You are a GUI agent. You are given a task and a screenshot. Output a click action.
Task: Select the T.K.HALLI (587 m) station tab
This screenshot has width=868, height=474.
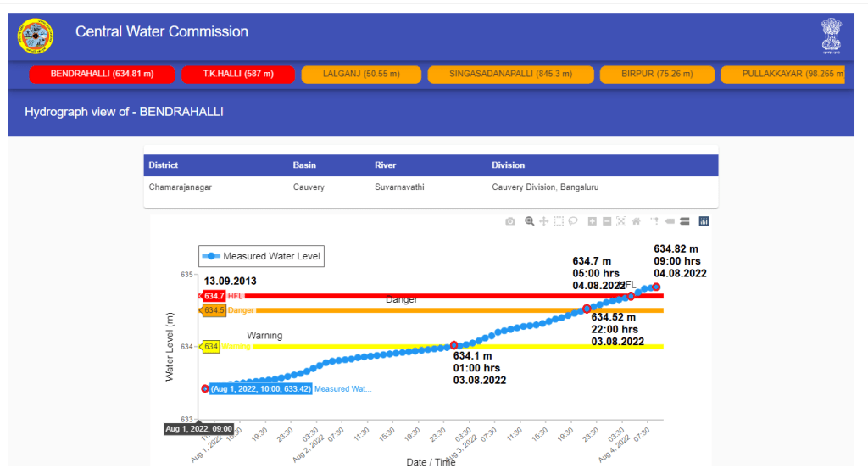237,74
